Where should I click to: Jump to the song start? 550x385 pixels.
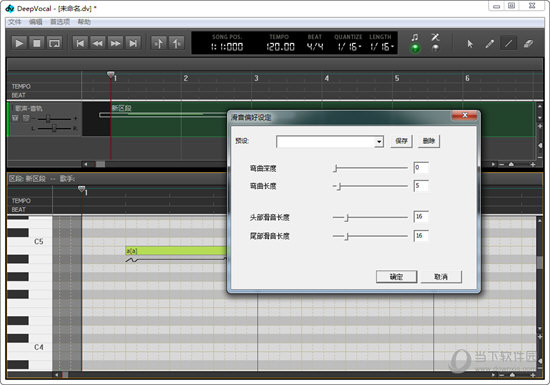click(x=80, y=43)
